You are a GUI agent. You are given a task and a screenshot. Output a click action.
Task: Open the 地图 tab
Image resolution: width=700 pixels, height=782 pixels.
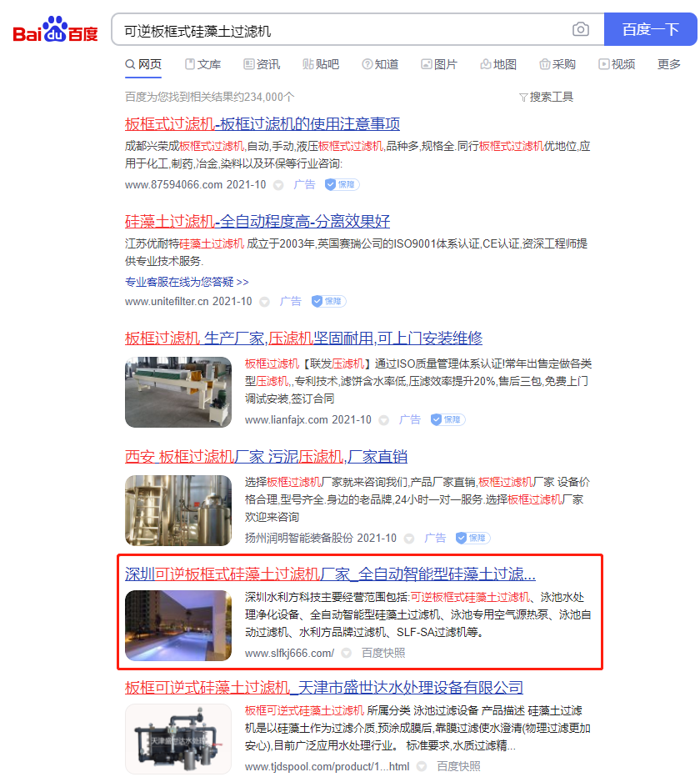(498, 64)
